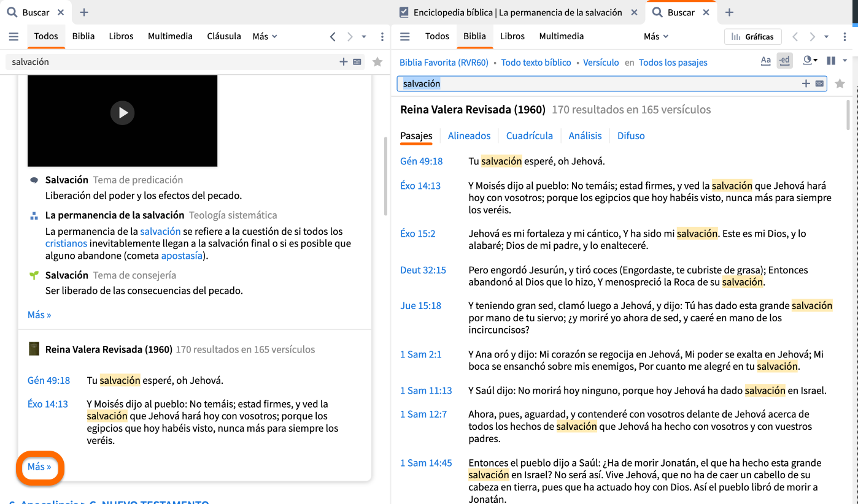
Task: Click the blue icon beside La permanencia de la salvación
Action: [x=34, y=216]
